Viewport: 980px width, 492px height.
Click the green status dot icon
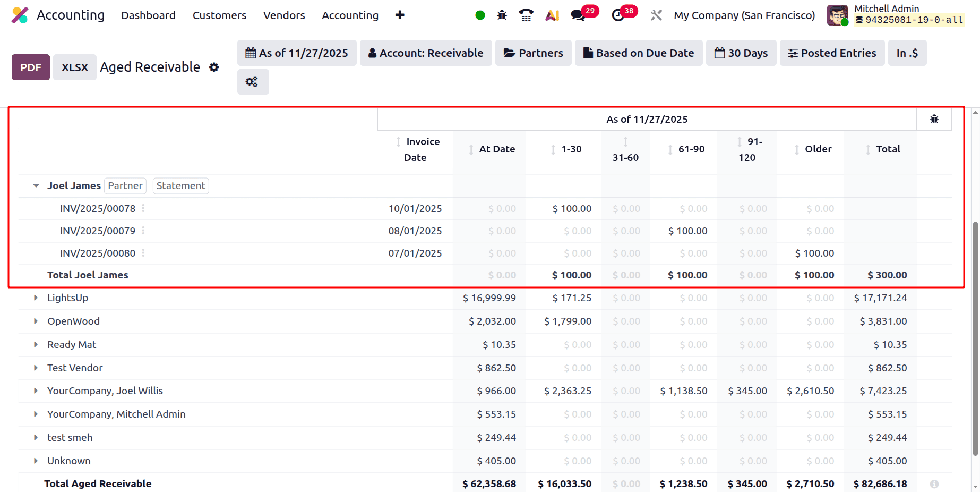pyautogui.click(x=480, y=15)
